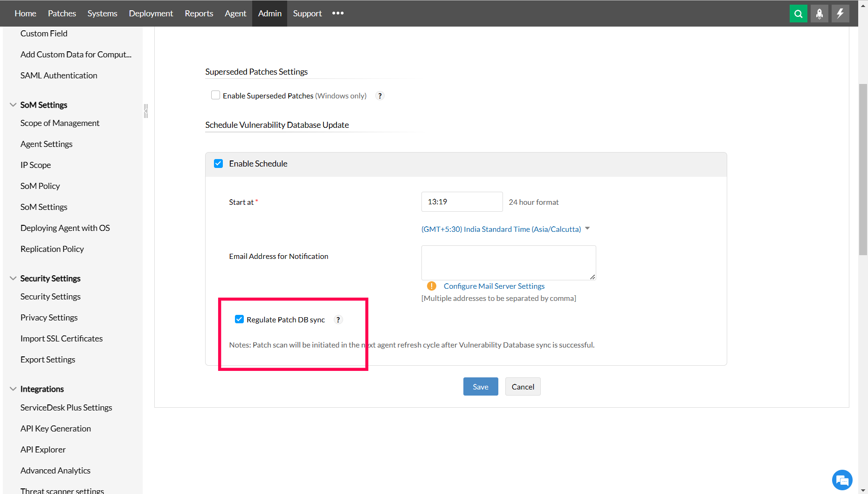
Task: Open the Systems tab
Action: pos(102,14)
